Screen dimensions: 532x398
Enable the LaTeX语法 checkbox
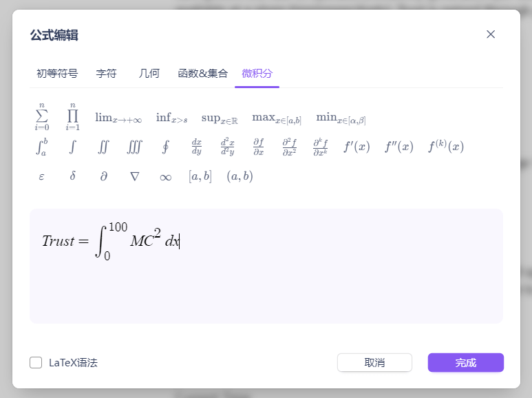coord(36,363)
